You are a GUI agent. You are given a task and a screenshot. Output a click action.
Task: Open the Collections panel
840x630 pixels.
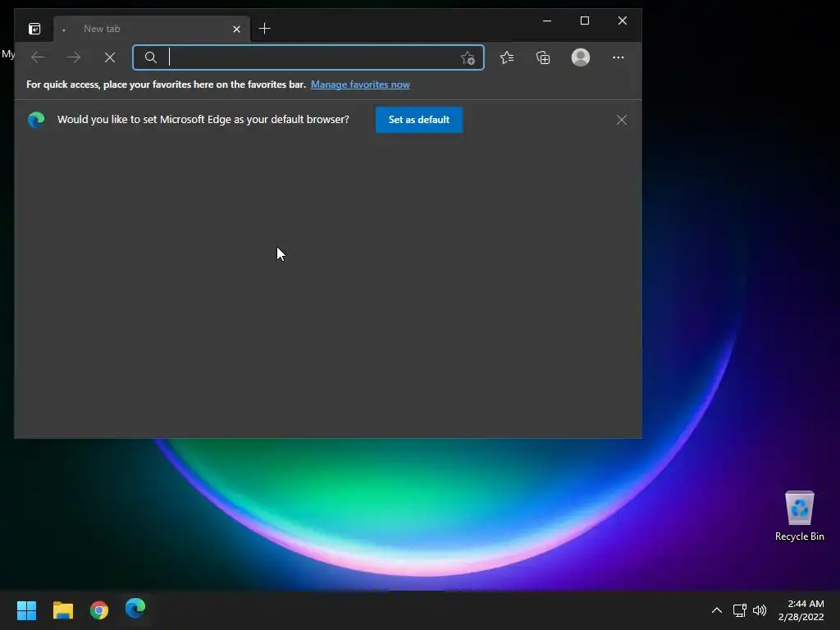point(543,57)
